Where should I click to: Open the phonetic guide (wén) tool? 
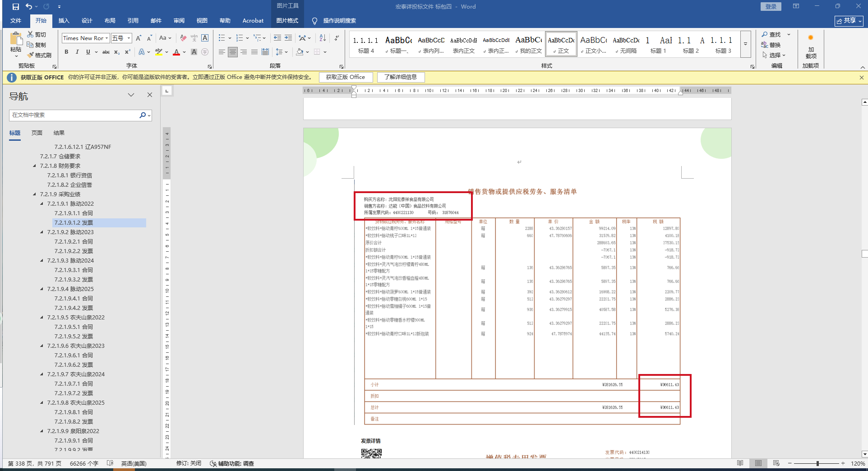click(194, 38)
